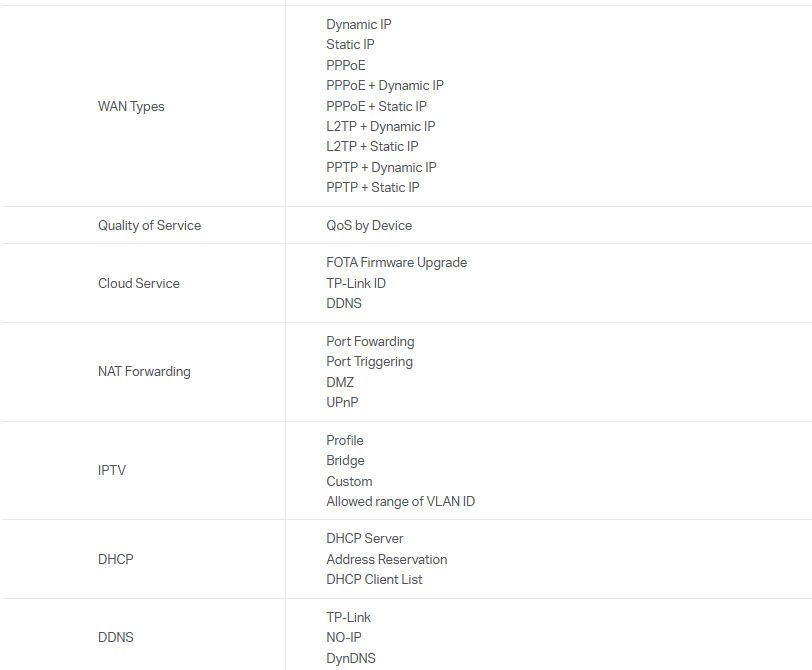Click the DHCP row label

click(x=115, y=559)
